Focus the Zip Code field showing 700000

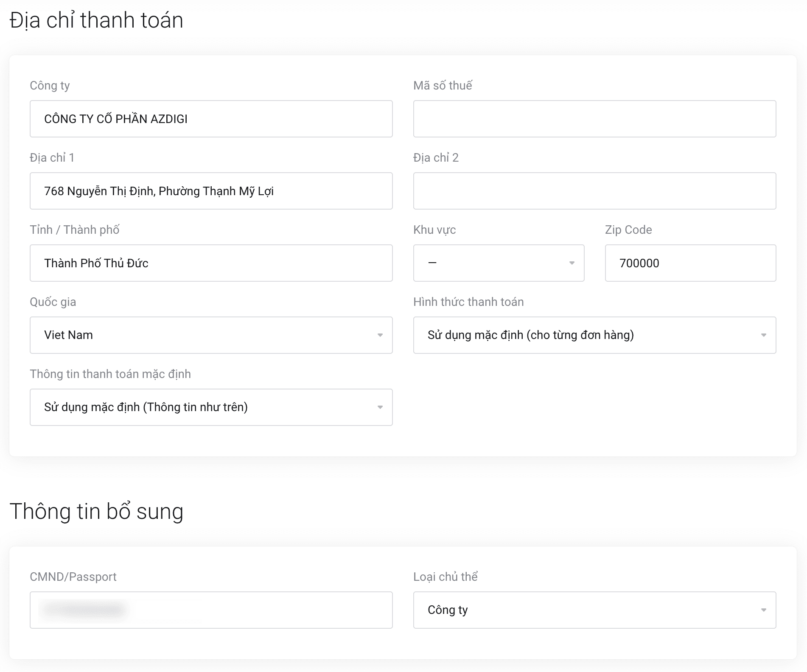(690, 263)
